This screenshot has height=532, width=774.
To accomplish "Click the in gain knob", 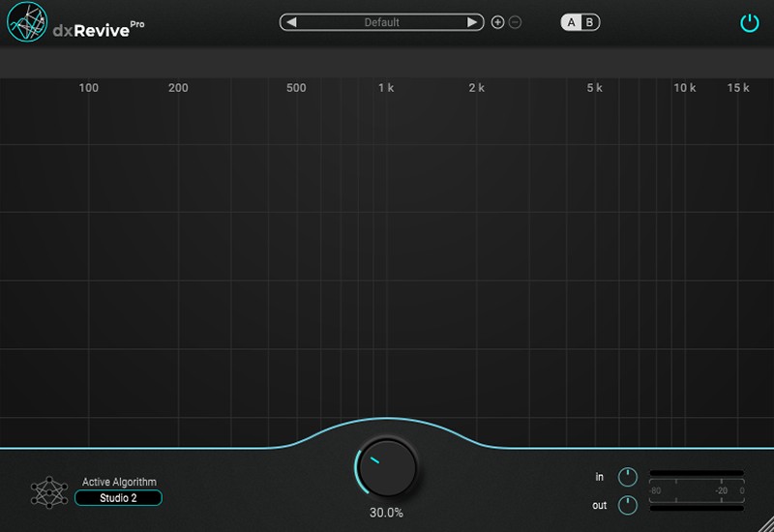I will coord(628,477).
